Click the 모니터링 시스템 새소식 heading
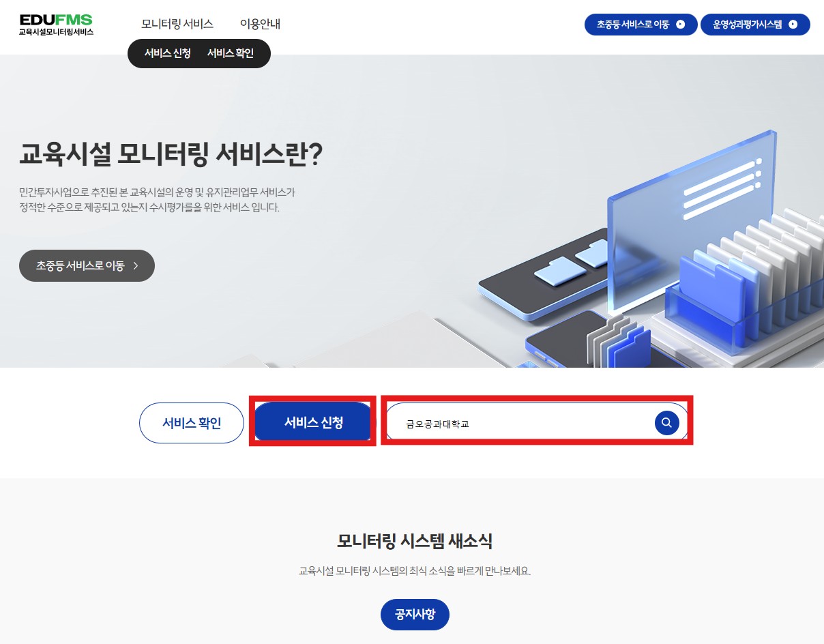824x644 pixels. (x=415, y=542)
